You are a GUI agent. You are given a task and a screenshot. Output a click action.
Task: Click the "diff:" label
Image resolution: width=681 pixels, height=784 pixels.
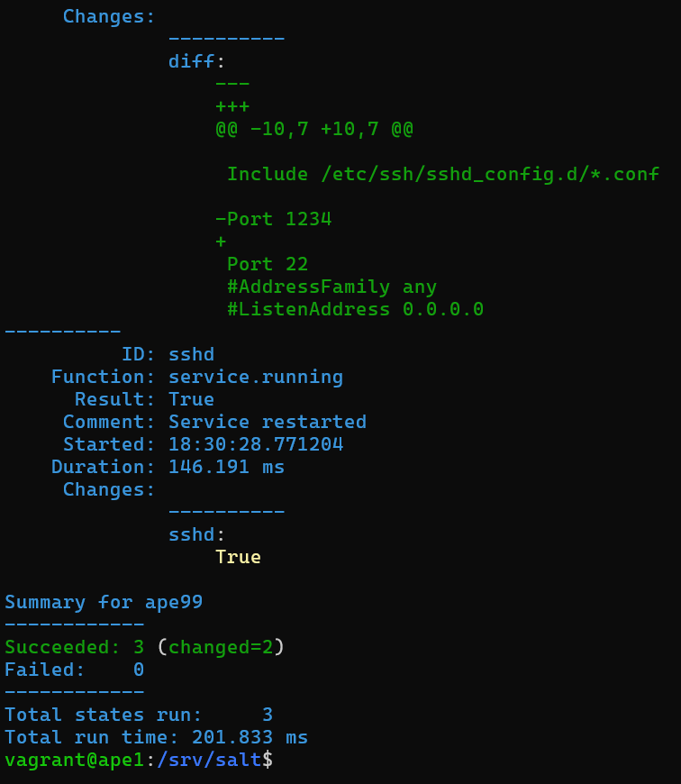click(x=196, y=61)
